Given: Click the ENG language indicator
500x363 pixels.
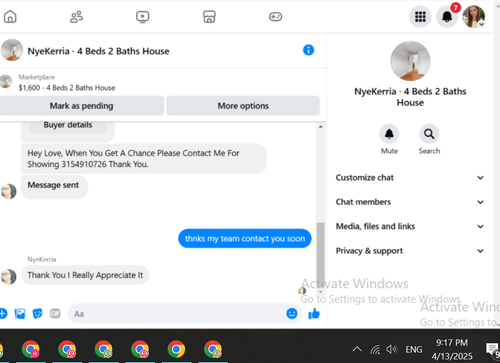Looking at the screenshot, I should click(414, 349).
